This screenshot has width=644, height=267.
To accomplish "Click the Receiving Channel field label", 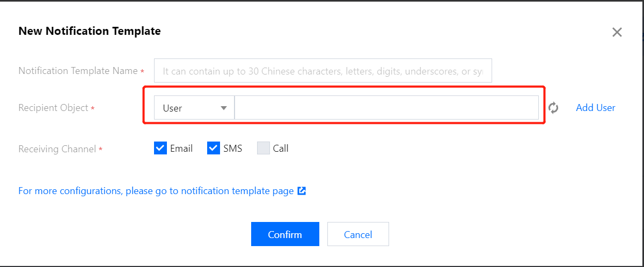I will [x=57, y=149].
